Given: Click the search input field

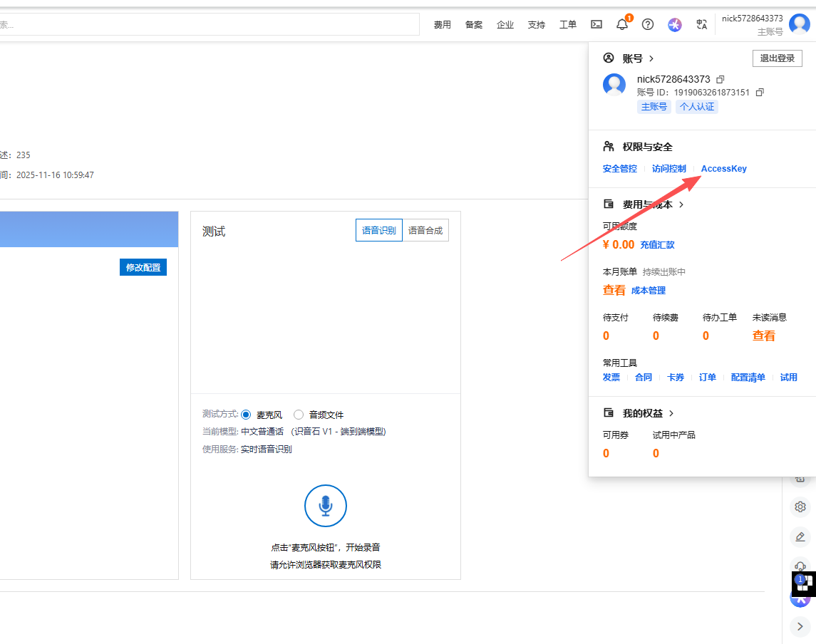Looking at the screenshot, I should [207, 24].
